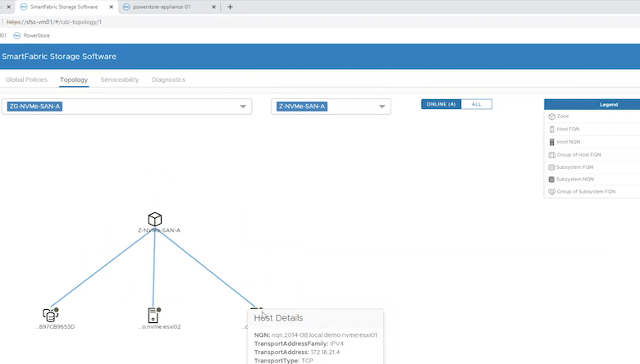
Task: Click the browser address bar URL
Action: coord(54,22)
